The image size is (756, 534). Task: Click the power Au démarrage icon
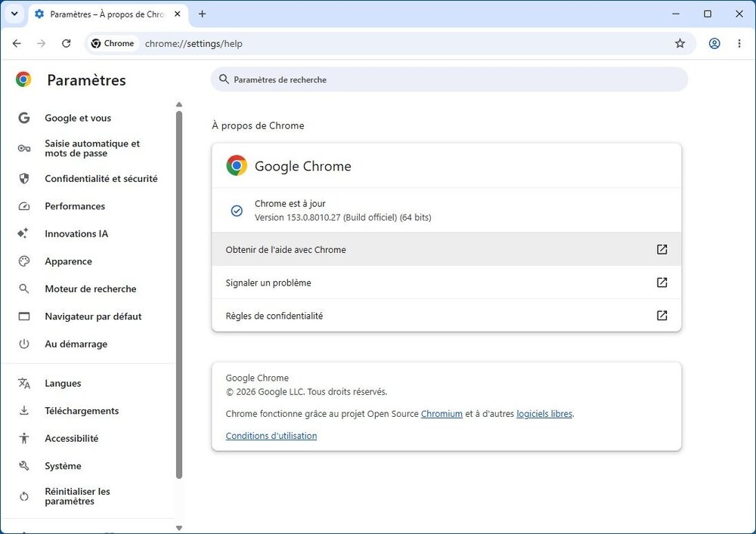[24, 344]
